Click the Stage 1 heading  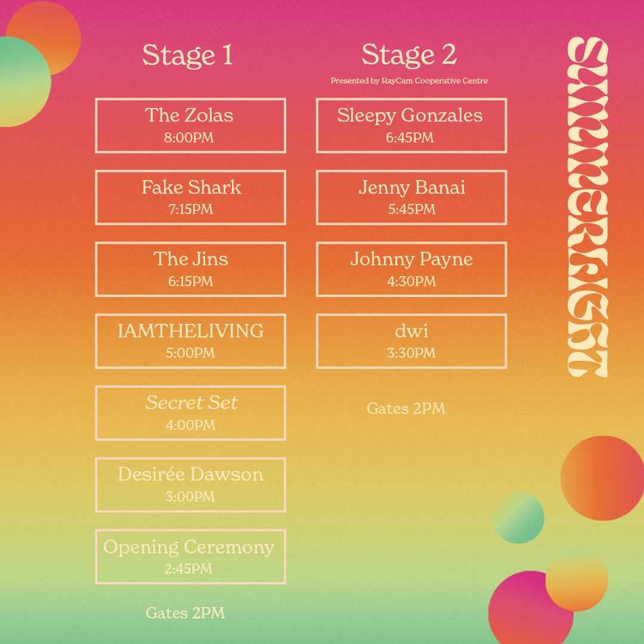point(188,55)
